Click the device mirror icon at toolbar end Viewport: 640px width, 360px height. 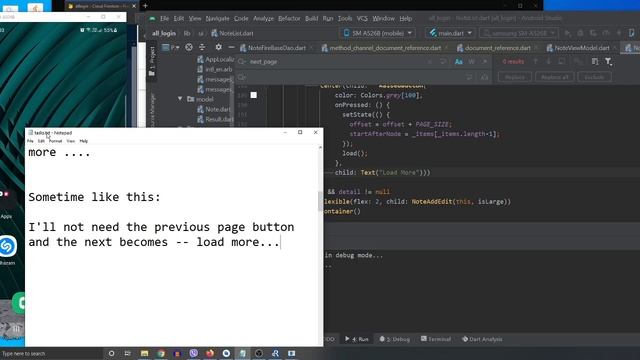(x=632, y=33)
